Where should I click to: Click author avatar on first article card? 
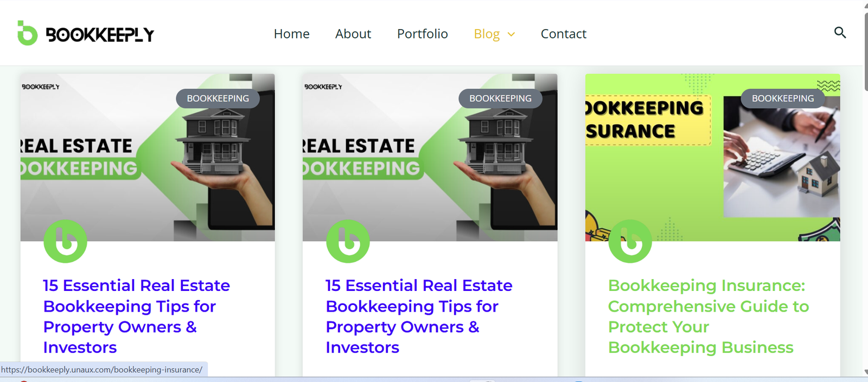click(65, 241)
